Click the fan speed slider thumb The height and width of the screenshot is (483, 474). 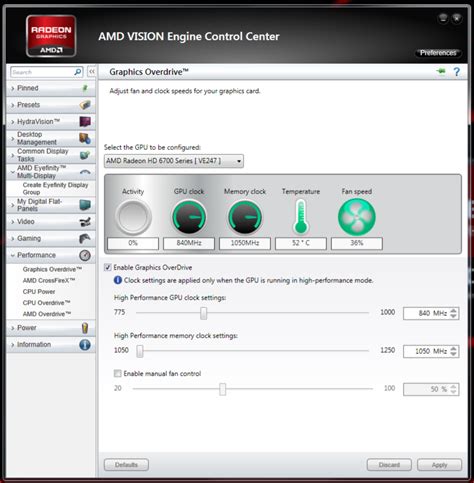(222, 389)
